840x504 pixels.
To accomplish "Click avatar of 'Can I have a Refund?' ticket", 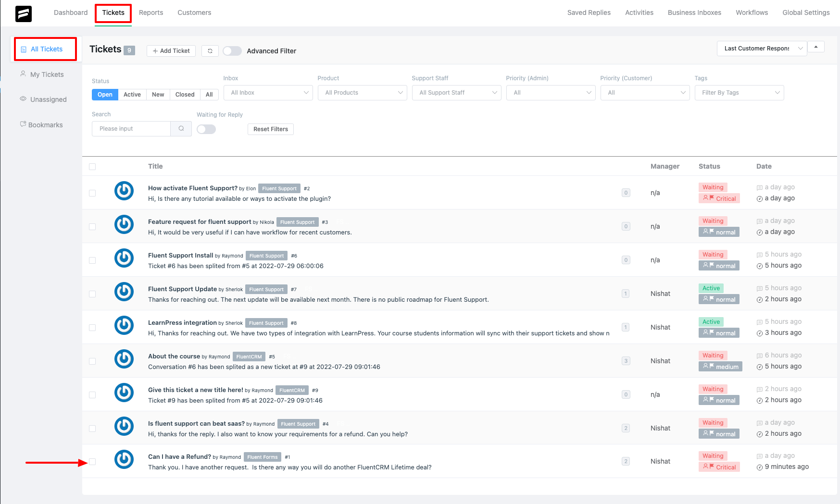I will pyautogui.click(x=124, y=459).
